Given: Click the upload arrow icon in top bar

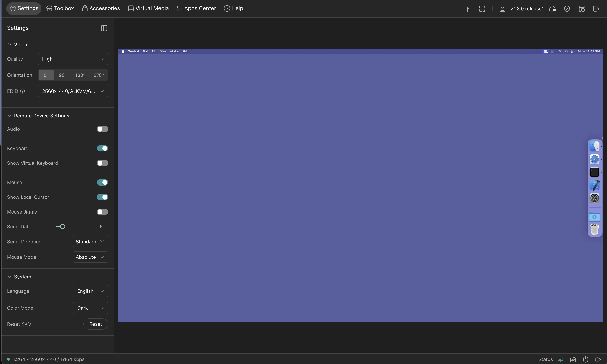Looking at the screenshot, I should [x=467, y=9].
